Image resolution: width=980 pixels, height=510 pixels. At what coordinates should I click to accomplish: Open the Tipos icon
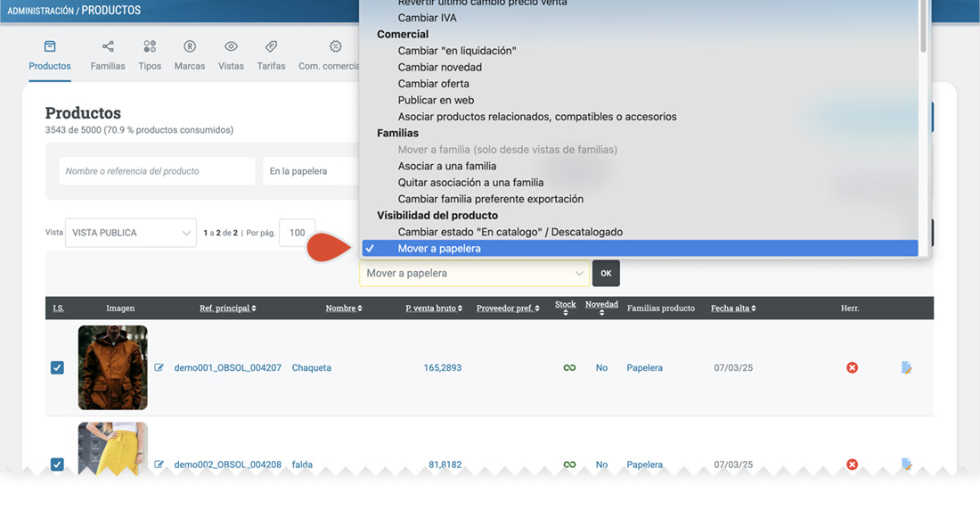[x=150, y=46]
